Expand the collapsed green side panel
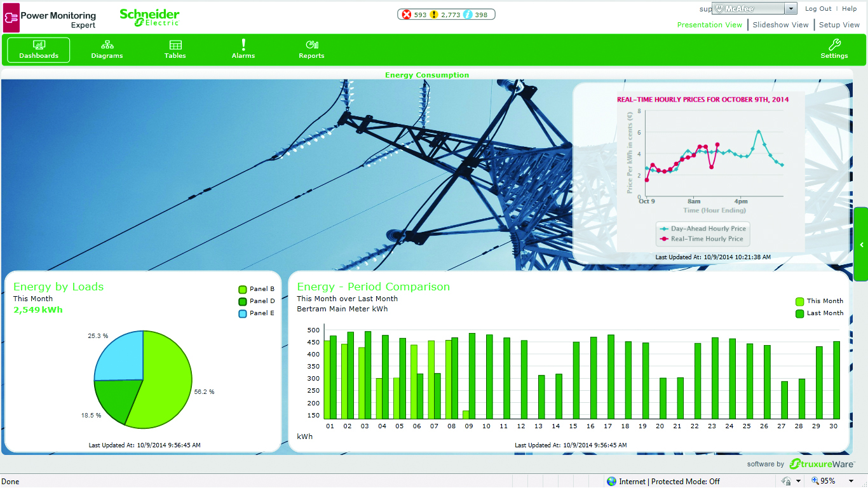The width and height of the screenshot is (868, 488). [861, 245]
